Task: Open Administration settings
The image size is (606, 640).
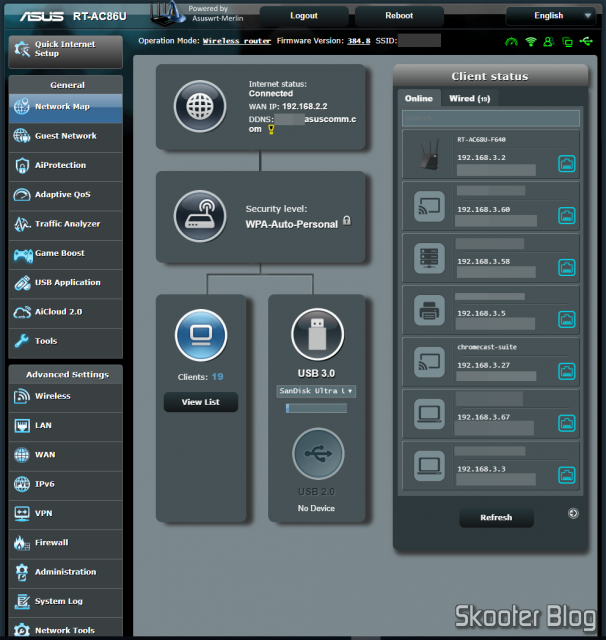Action: click(66, 572)
